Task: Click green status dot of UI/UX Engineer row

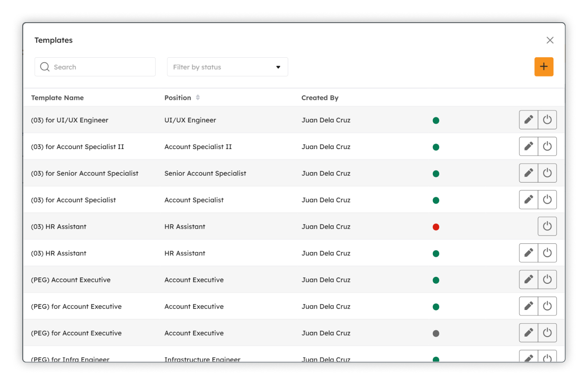Action: click(436, 120)
